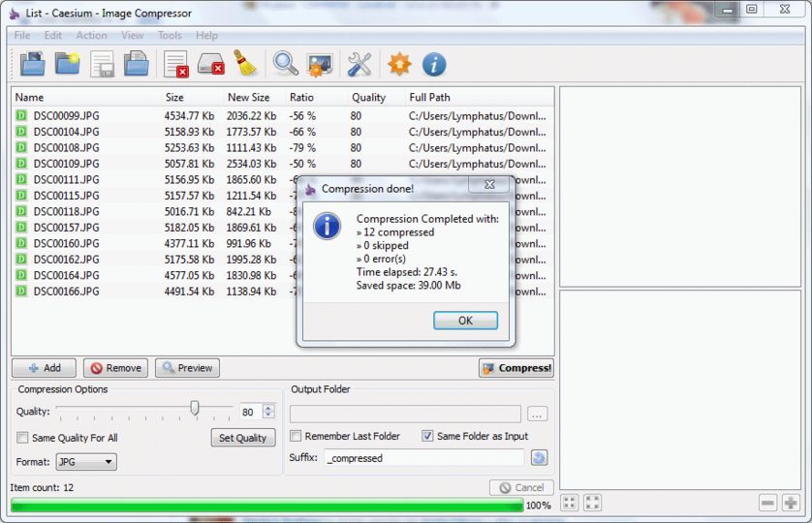Click the quality value spinner arrows
Screen dimensions: 812x523
click(x=268, y=412)
